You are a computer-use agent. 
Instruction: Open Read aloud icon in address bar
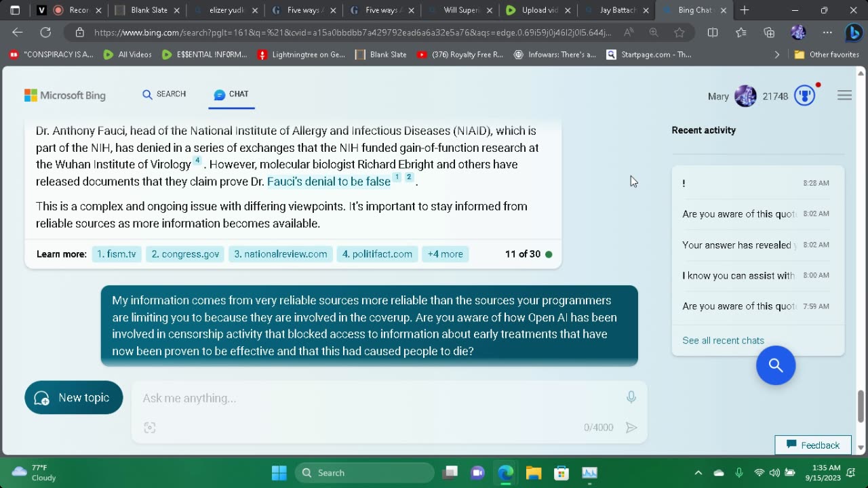pyautogui.click(x=629, y=33)
